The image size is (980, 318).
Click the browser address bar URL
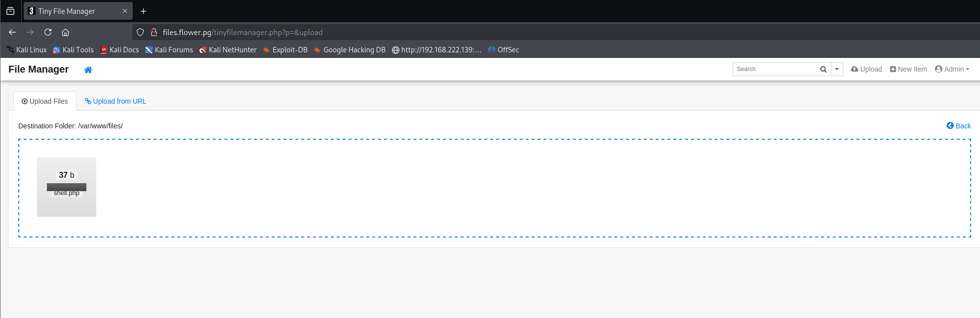[242, 32]
